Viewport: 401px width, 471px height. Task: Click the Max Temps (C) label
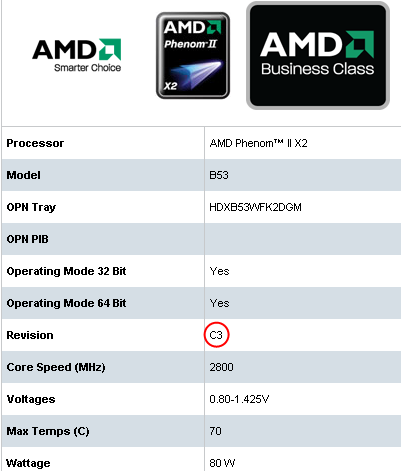click(x=48, y=431)
